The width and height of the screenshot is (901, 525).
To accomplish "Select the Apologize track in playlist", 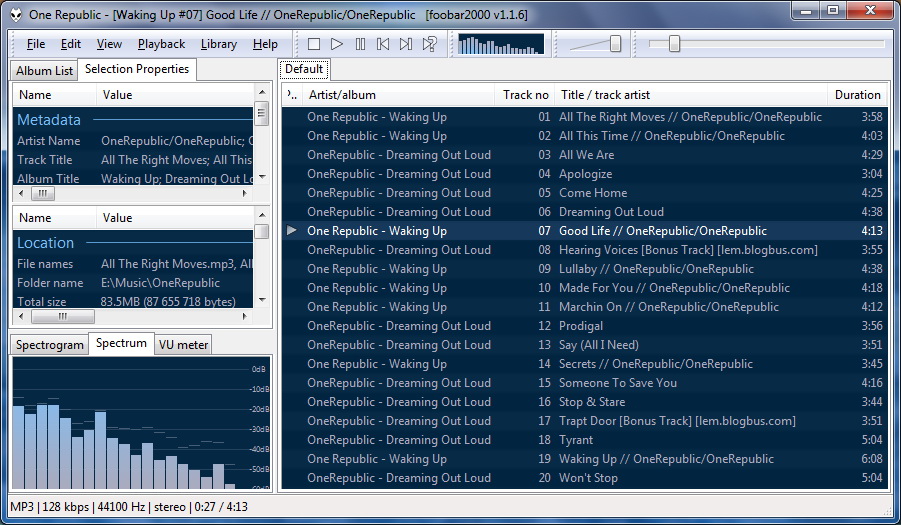I will tap(585, 174).
